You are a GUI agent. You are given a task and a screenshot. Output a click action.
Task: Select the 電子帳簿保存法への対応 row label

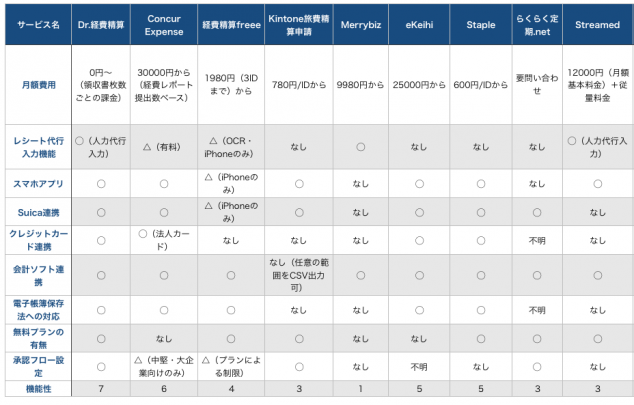coord(38,310)
